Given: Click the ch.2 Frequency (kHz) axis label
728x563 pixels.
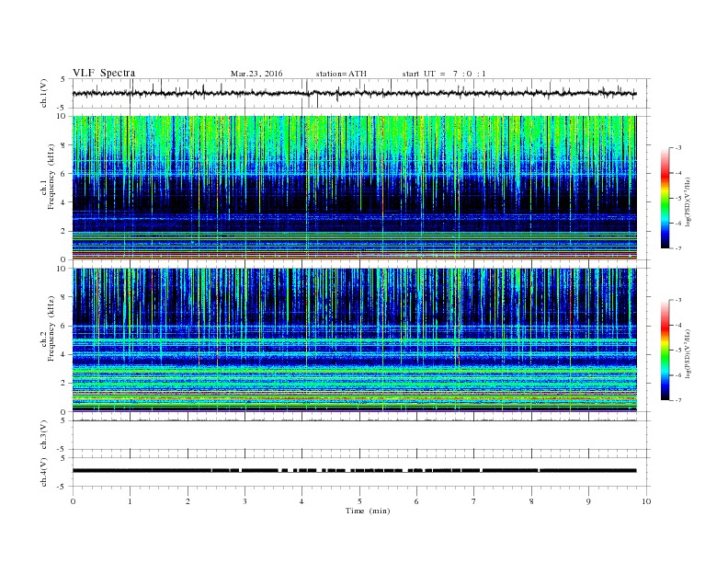Looking at the screenshot, I should [x=48, y=339].
